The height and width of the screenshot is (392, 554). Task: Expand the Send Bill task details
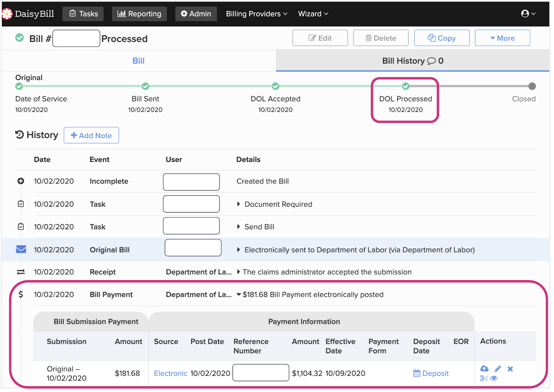point(239,226)
